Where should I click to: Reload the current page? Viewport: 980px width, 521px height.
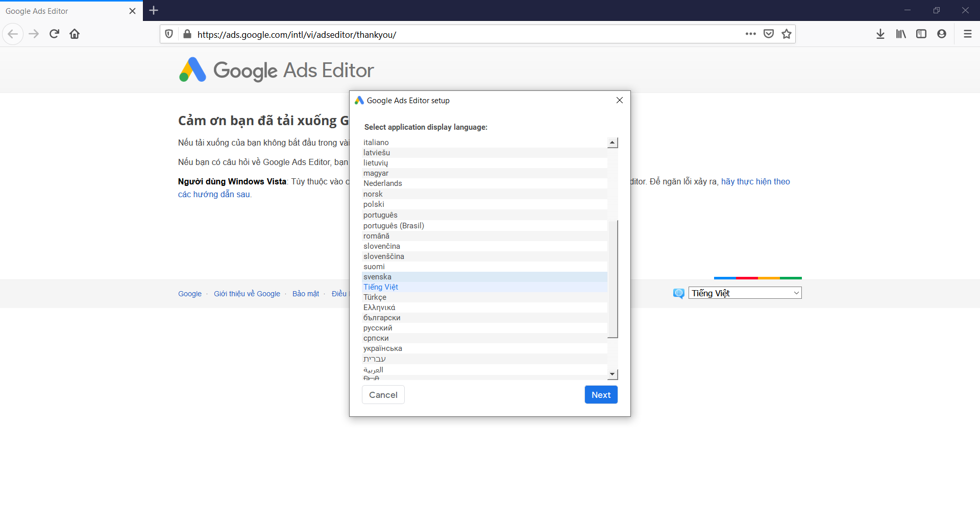pos(54,34)
